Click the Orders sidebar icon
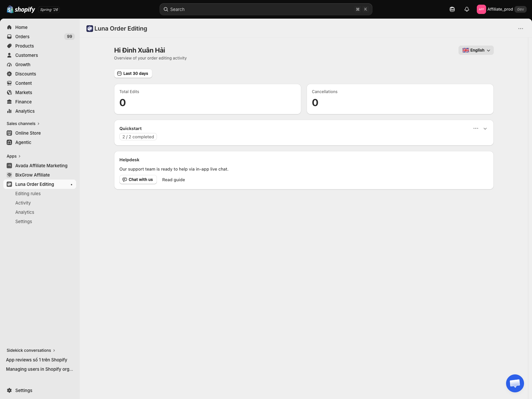This screenshot has height=399, width=532. click(9, 37)
